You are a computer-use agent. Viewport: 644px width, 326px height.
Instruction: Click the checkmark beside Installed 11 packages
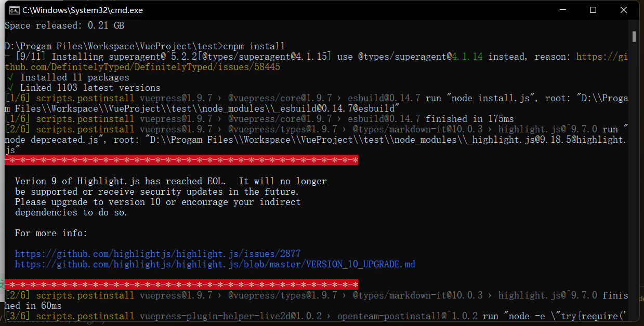pos(9,77)
